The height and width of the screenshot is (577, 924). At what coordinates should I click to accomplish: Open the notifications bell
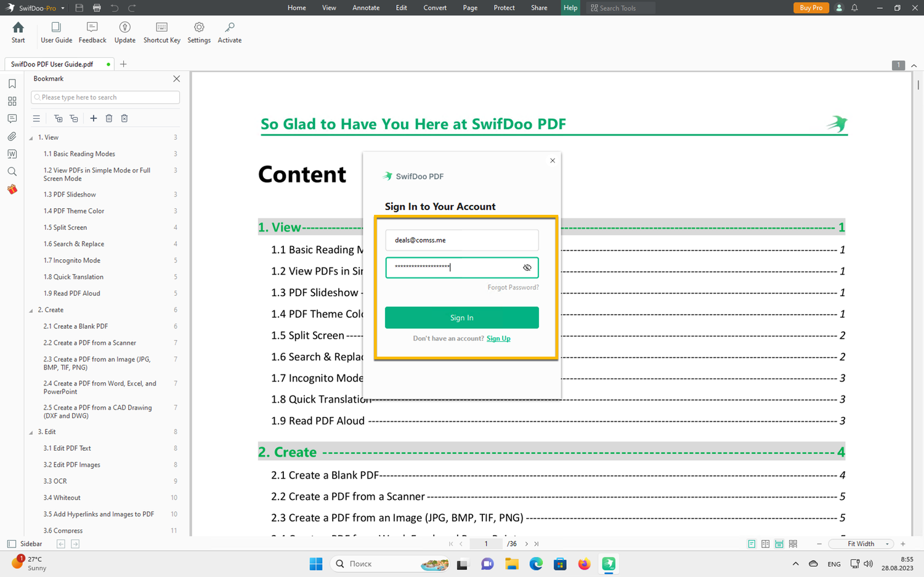(x=854, y=8)
